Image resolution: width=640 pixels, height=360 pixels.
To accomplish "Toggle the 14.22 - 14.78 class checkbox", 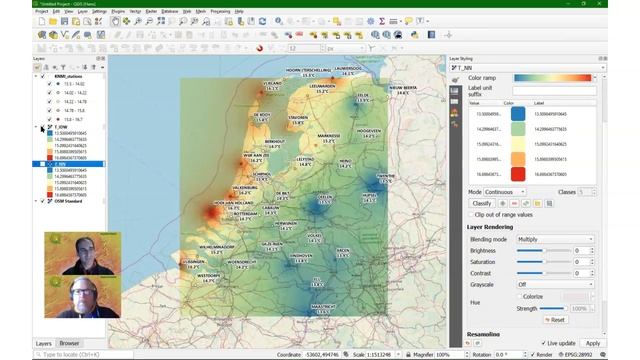I will [x=49, y=102].
